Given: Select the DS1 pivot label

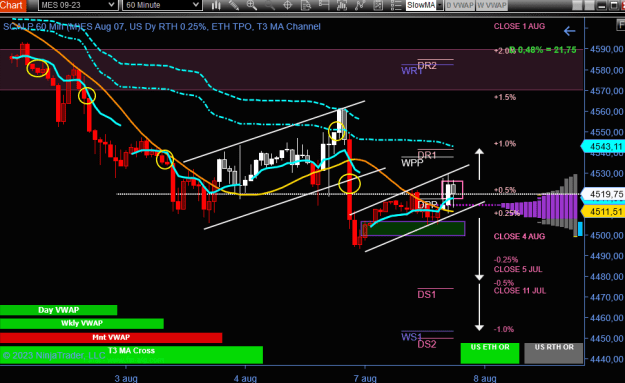Looking at the screenshot, I should [x=426, y=295].
